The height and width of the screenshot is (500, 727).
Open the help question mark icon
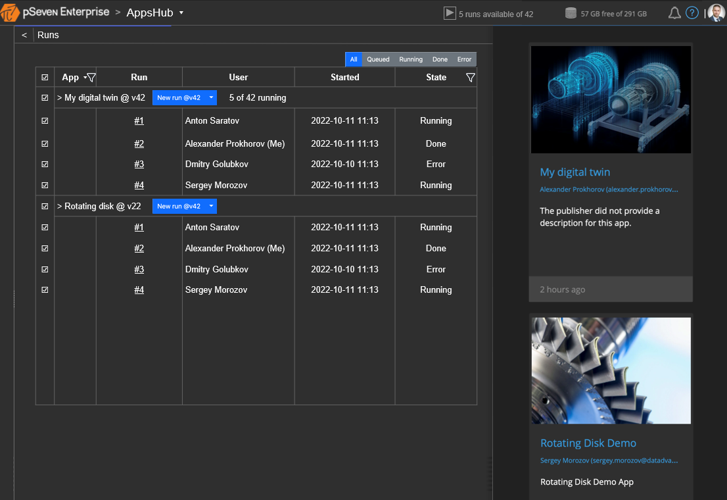point(692,13)
